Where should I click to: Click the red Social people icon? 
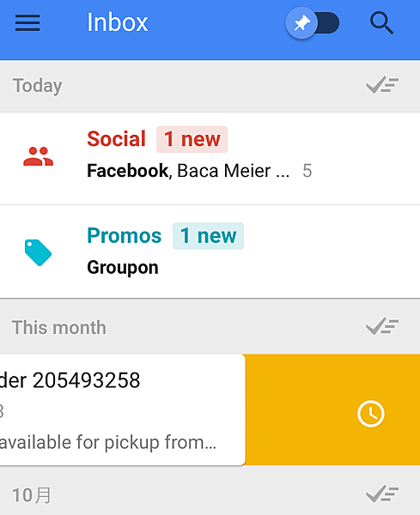tap(38, 156)
